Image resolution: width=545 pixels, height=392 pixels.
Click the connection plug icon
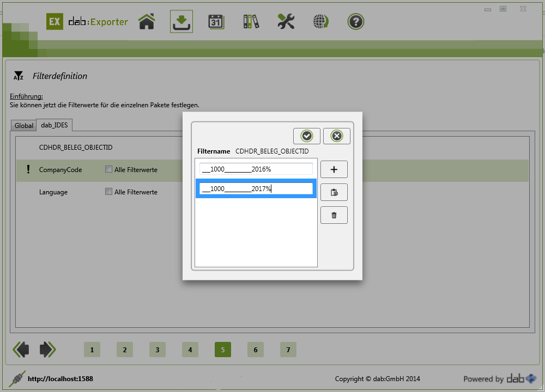pyautogui.click(x=17, y=379)
